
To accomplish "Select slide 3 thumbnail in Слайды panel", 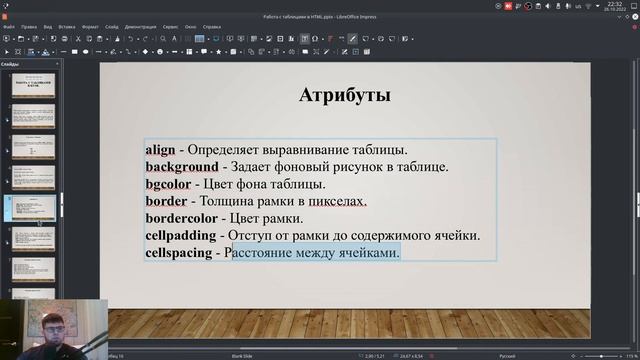I will click(x=33, y=147).
